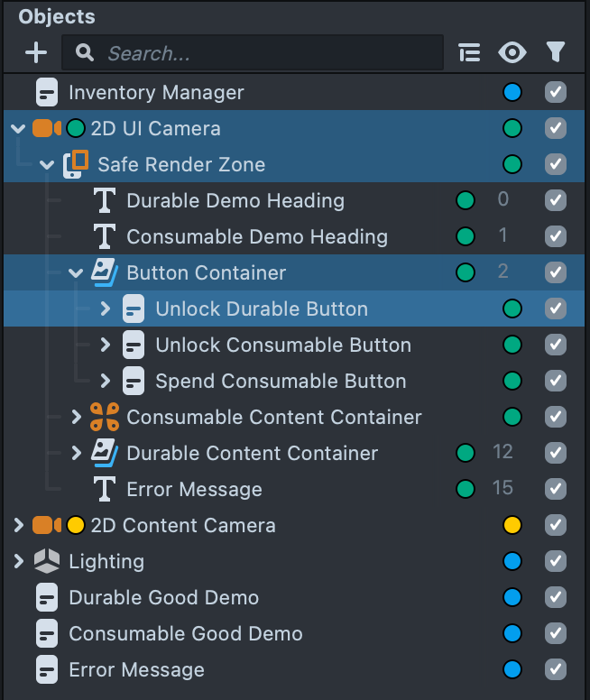Click the Safe Render Zone device icon
The width and height of the screenshot is (590, 700).
tap(76, 164)
